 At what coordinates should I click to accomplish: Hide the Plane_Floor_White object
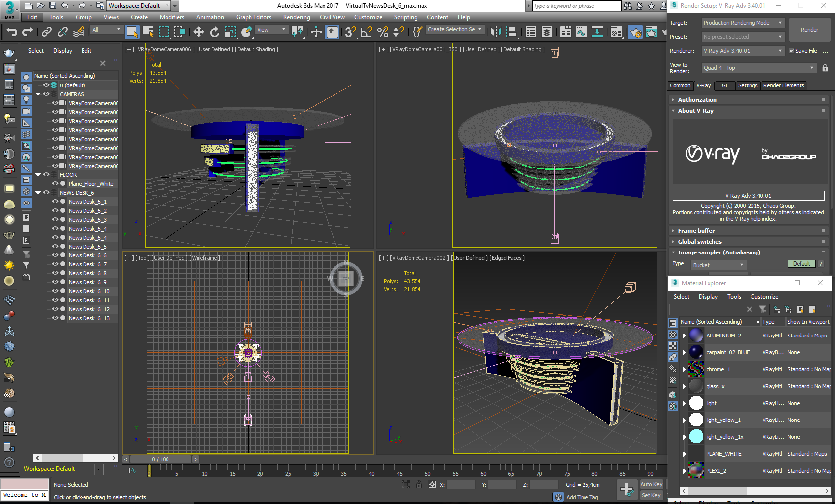55,184
